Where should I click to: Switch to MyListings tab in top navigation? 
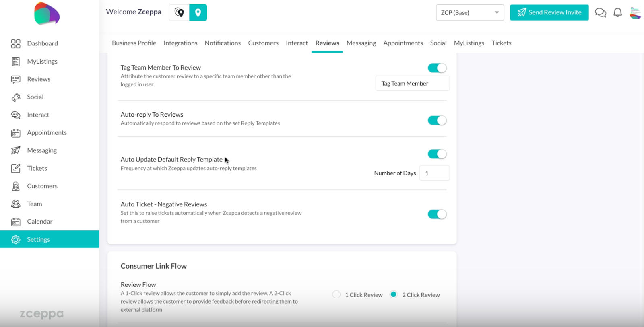[x=469, y=43]
